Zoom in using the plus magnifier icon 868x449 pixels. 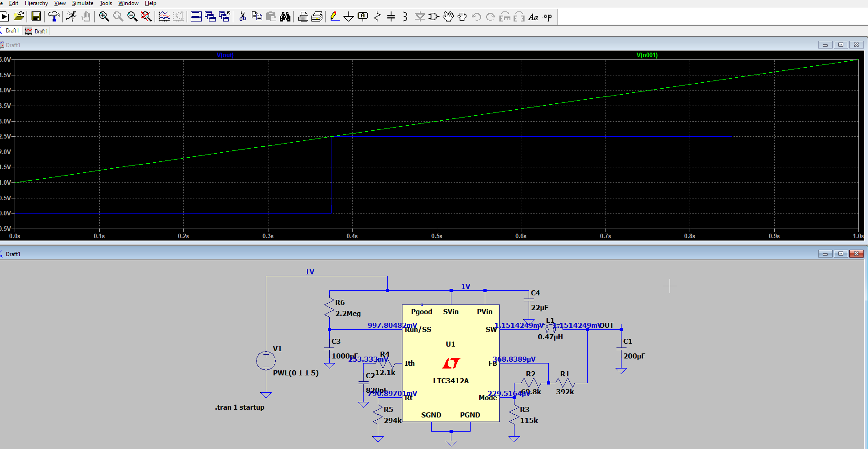[x=104, y=17]
